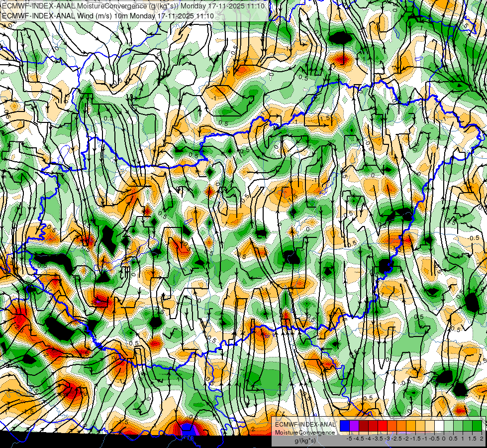Click the darkest green legend swatch
Viewport: 487px width, 448px height.
coord(477,426)
